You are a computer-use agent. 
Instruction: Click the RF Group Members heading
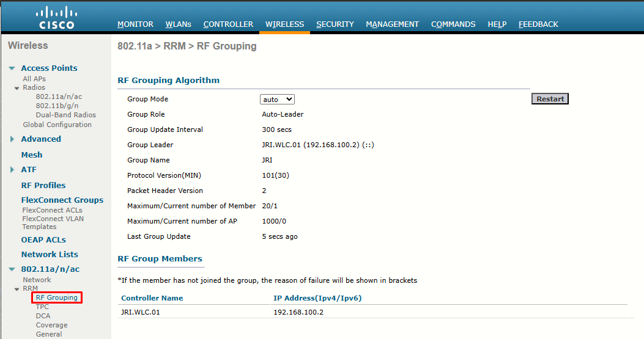160,259
